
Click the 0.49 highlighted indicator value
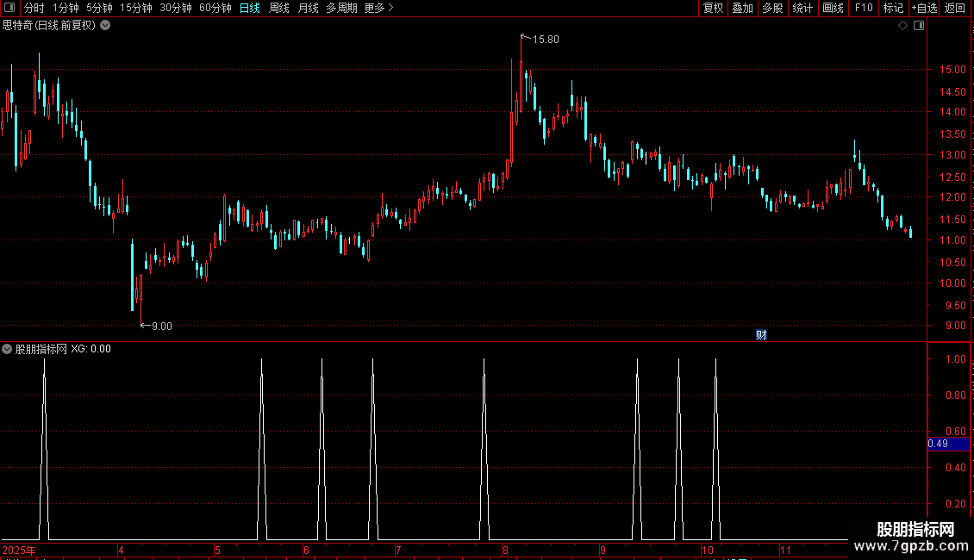coord(948,444)
